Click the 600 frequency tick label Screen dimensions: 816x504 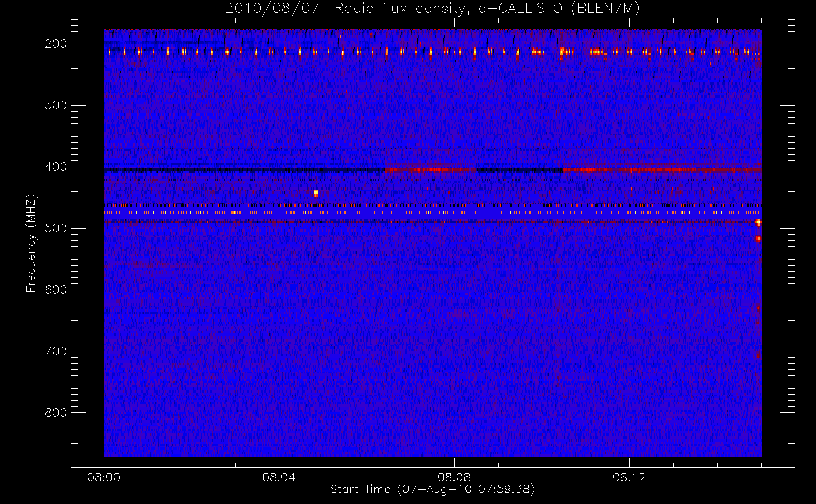(56, 290)
